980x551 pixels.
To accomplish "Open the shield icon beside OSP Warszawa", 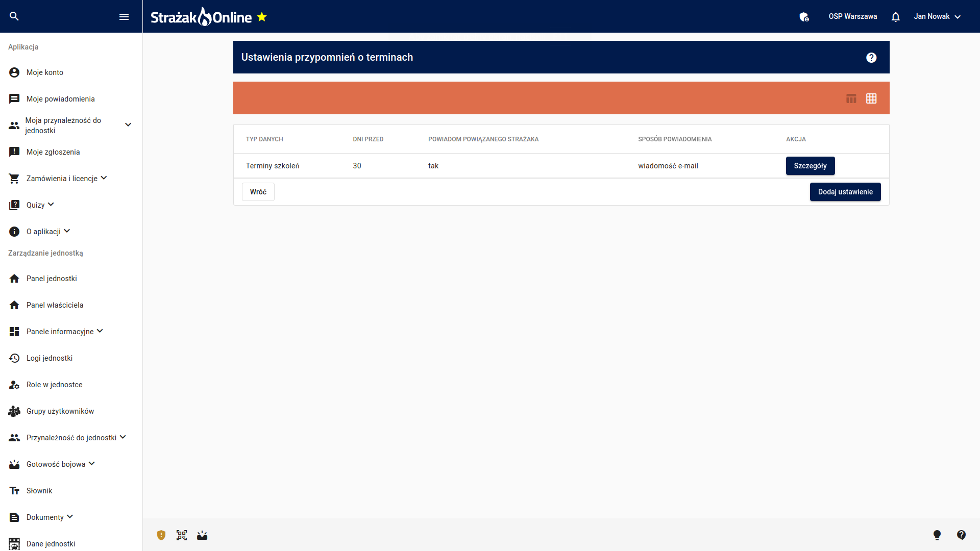I will [804, 17].
